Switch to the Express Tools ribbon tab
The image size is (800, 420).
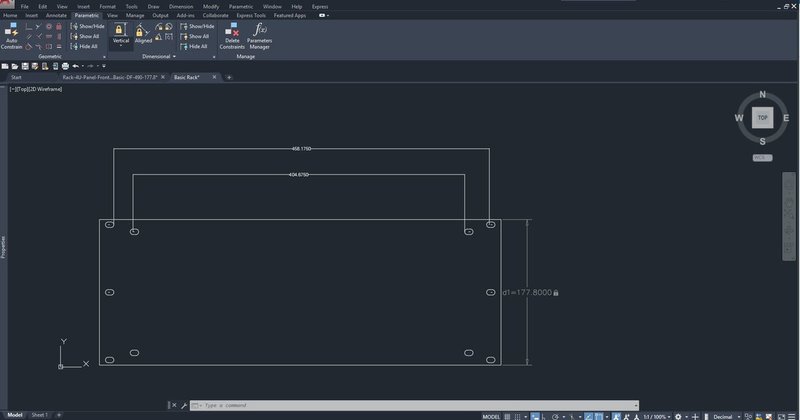coord(251,15)
